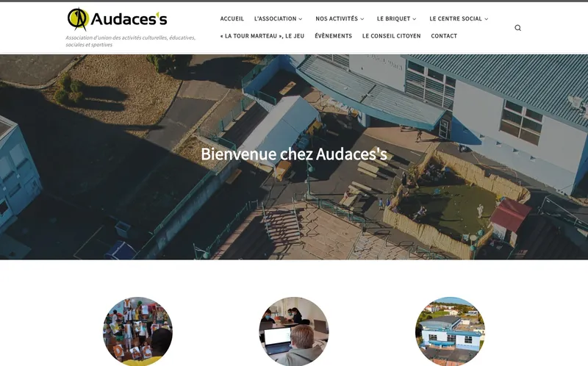Viewport: 588px width, 366px height.
Task: Open the L'Association menu item
Action: coord(275,19)
